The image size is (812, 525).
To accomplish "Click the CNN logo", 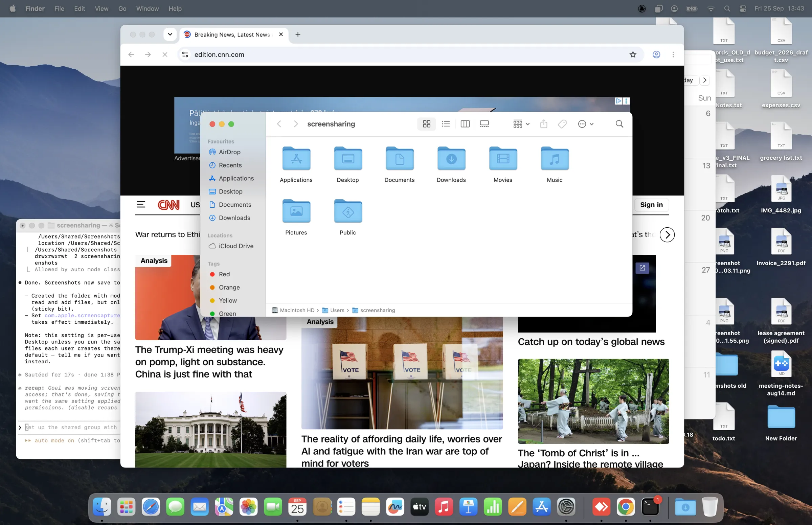I will [168, 205].
